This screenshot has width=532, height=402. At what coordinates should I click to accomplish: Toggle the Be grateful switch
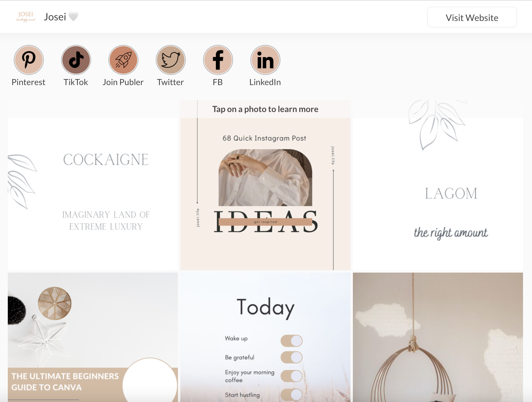[x=291, y=357]
